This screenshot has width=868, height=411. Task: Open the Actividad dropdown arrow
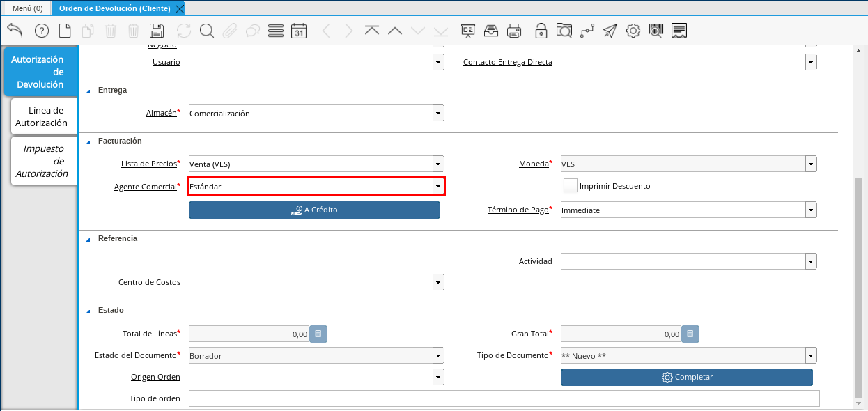point(811,261)
